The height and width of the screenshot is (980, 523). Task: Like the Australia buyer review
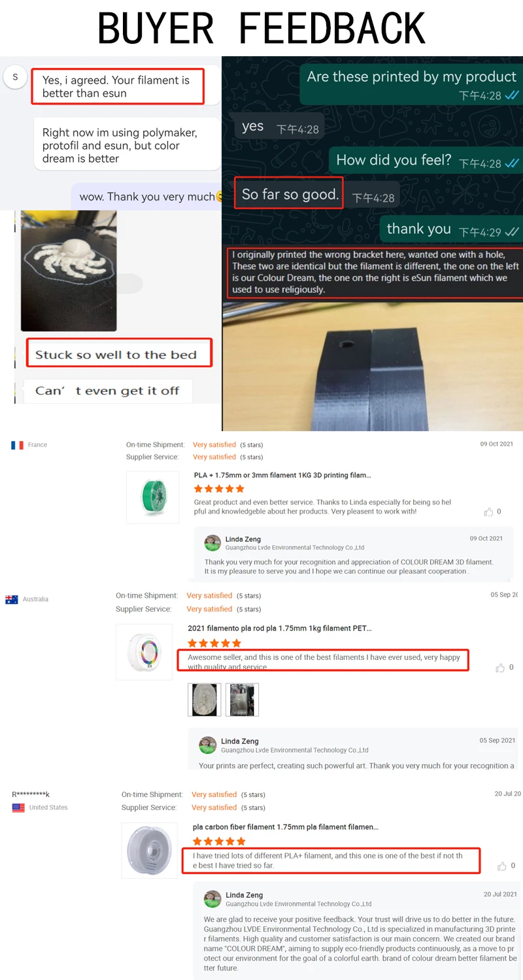[x=500, y=668]
